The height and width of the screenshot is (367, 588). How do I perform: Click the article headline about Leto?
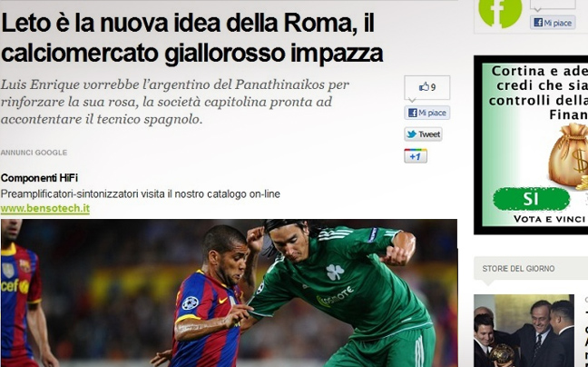point(192,38)
